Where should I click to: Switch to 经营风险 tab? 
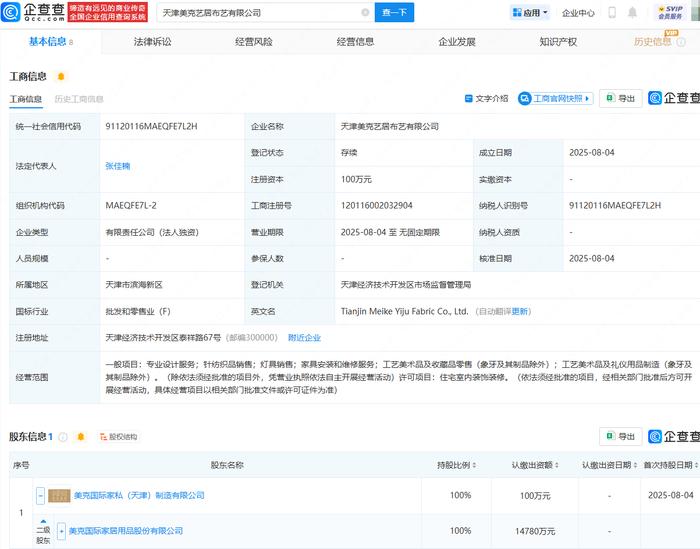254,42
